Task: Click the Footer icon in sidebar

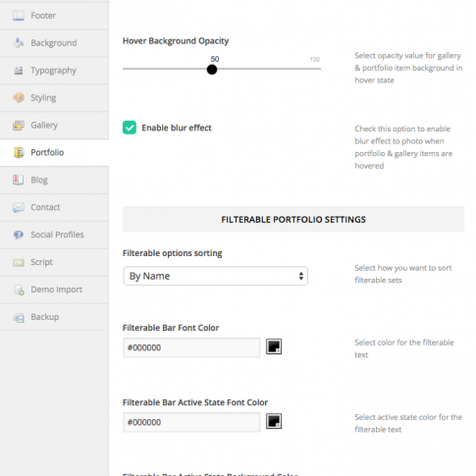Action: pos(19,16)
